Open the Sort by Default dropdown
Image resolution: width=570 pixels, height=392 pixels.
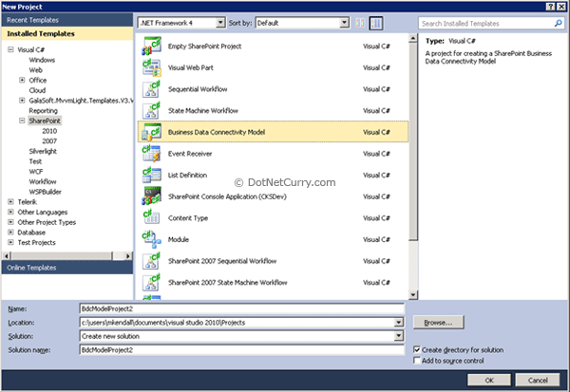344,23
